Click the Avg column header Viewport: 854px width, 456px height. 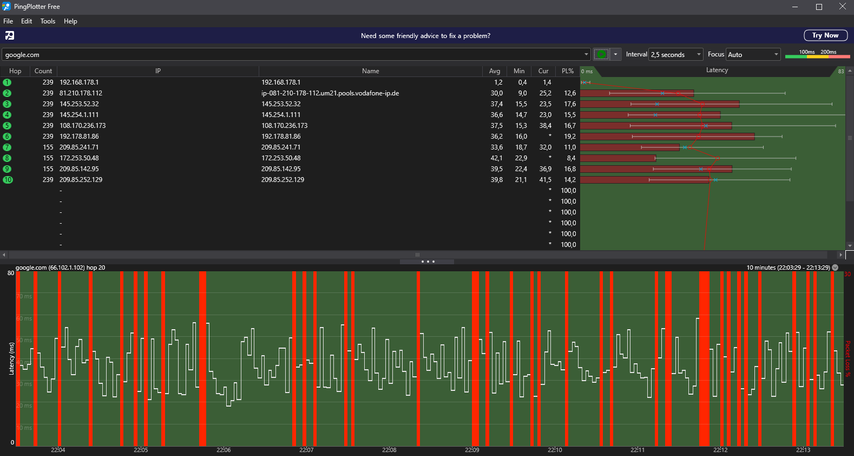click(x=494, y=71)
